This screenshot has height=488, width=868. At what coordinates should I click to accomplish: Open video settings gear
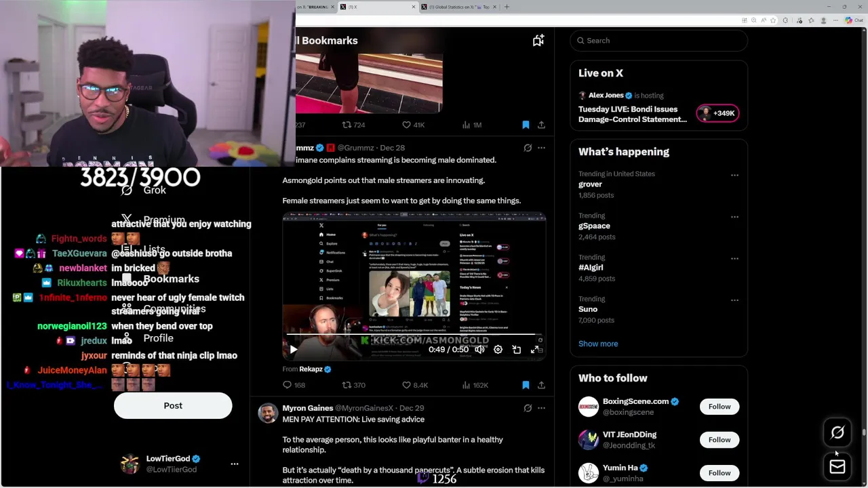[x=498, y=350]
